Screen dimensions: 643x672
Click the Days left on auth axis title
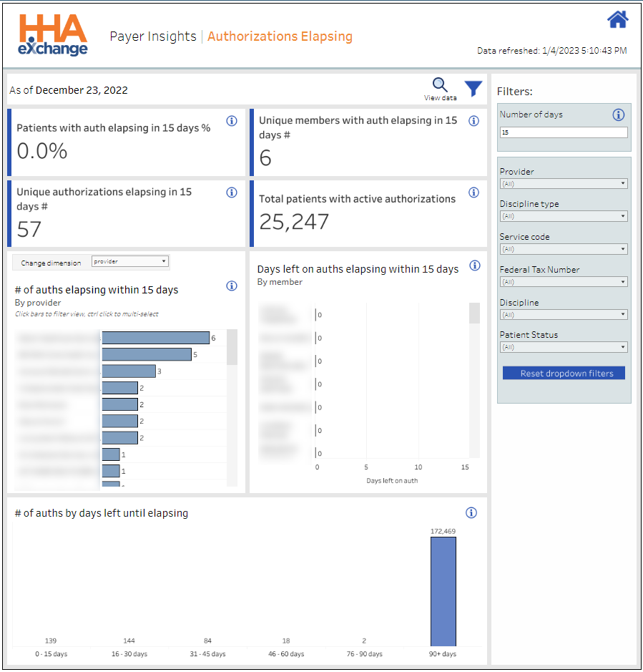[392, 481]
